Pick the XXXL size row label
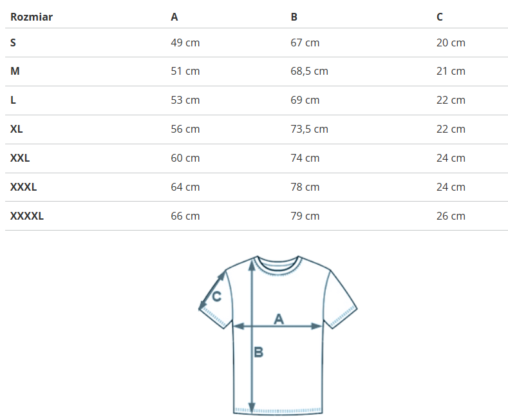Image resolution: width=508 pixels, height=420 pixels. coord(23,187)
